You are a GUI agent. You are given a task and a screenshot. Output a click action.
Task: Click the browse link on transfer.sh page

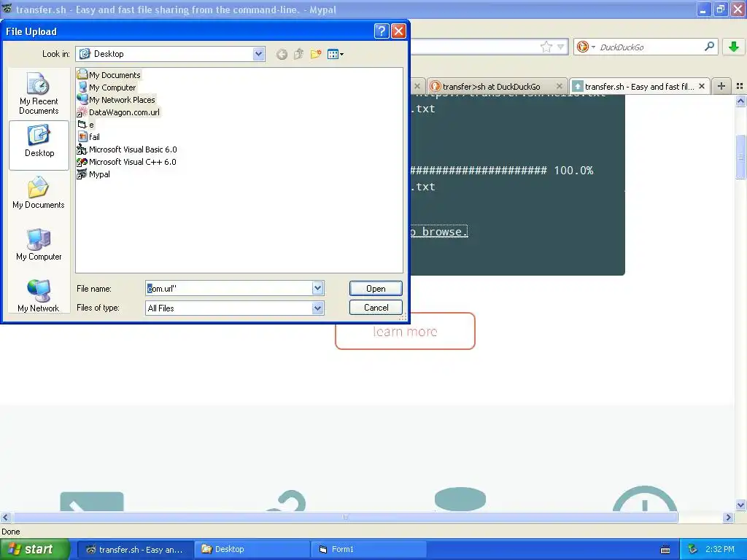pos(438,231)
